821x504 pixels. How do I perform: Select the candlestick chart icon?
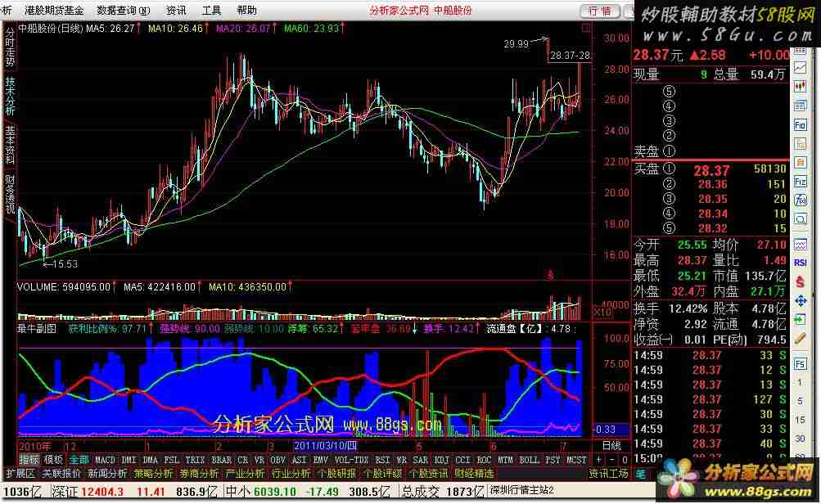coord(800,87)
